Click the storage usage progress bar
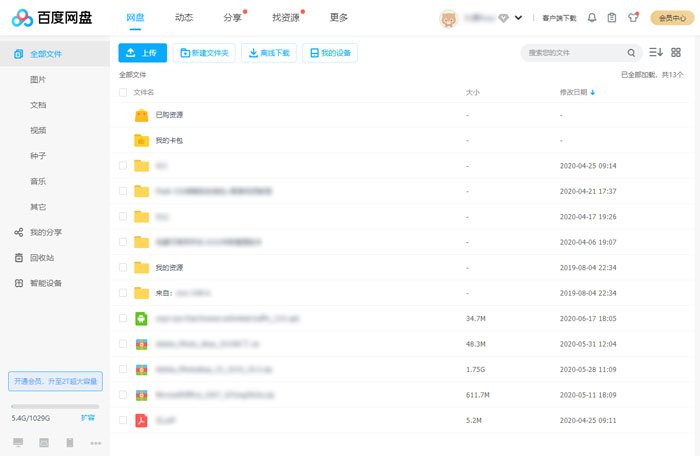This screenshot has height=456, width=700. coord(55,406)
